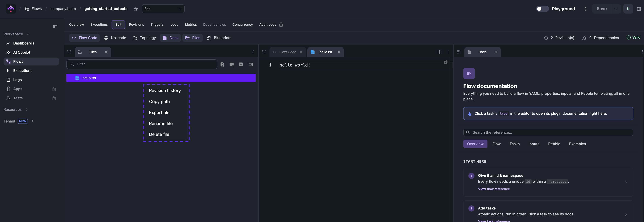644x222 pixels.
Task: Open the top bar three-dot menu beside Playground
Action: tap(586, 9)
